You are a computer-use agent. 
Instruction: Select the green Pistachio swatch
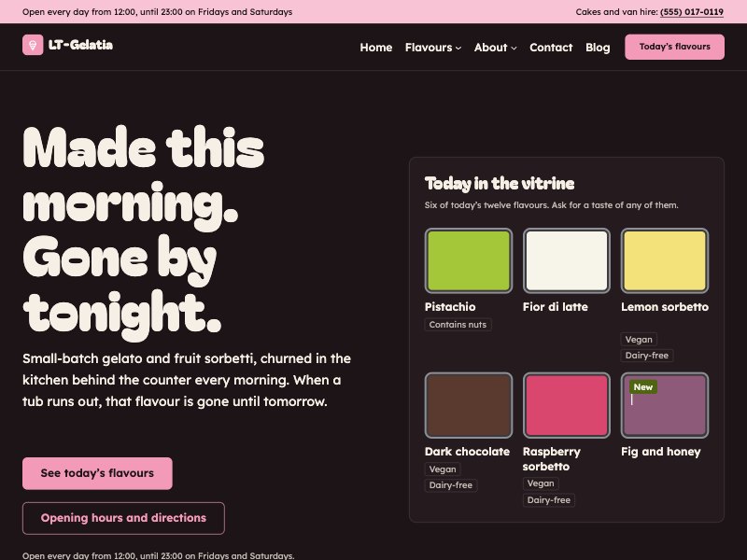click(469, 260)
